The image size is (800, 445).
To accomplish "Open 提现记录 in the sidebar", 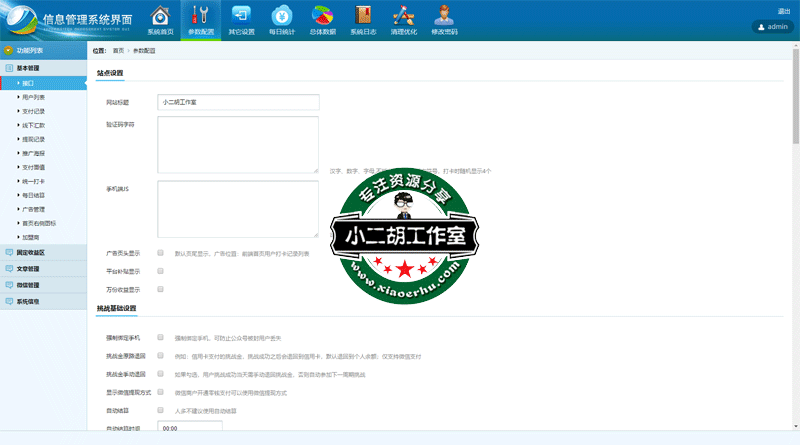I will (x=33, y=139).
